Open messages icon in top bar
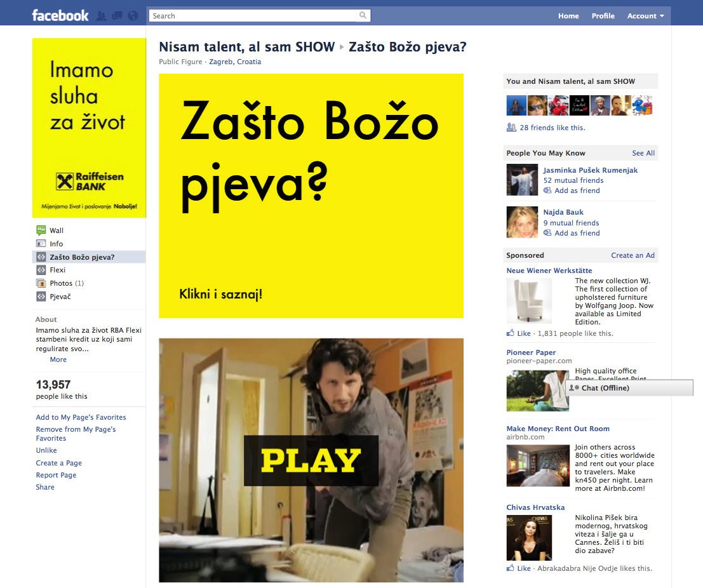 pos(117,16)
